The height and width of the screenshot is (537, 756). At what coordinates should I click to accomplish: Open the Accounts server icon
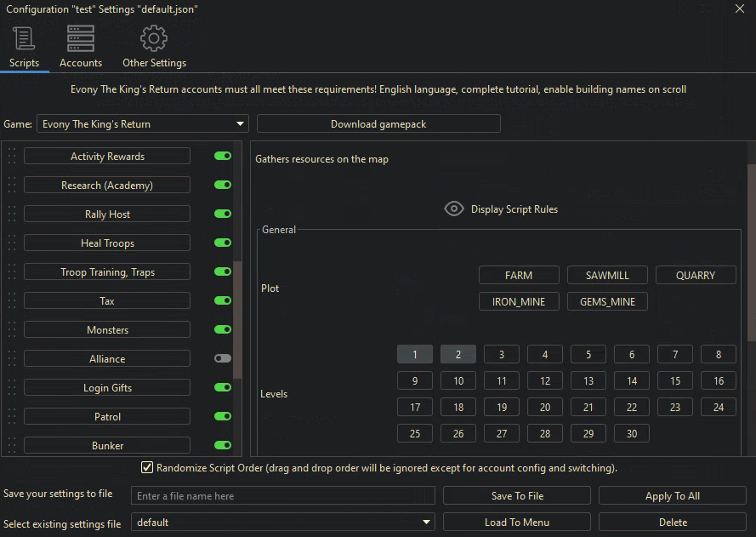(81, 39)
